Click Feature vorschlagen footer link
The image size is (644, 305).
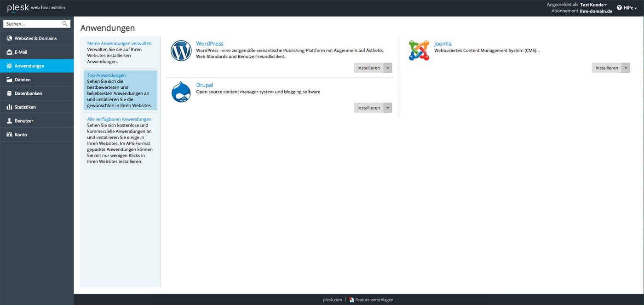pos(374,299)
